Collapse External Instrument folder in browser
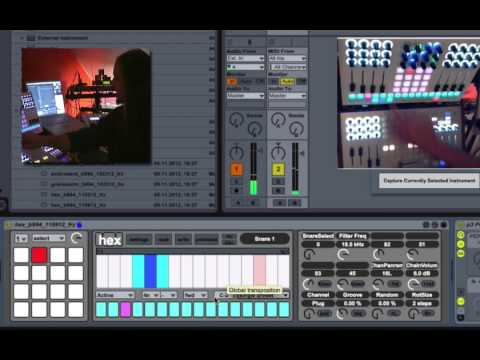 pyautogui.click(x=22, y=38)
